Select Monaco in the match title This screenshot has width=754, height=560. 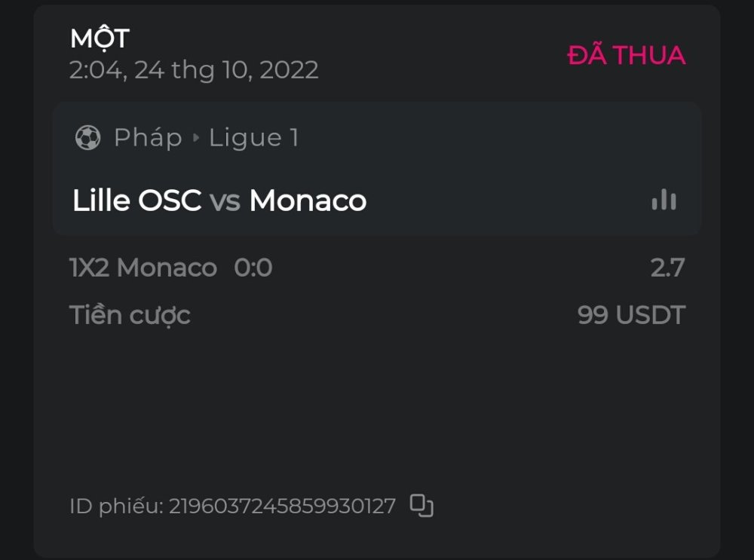point(308,200)
